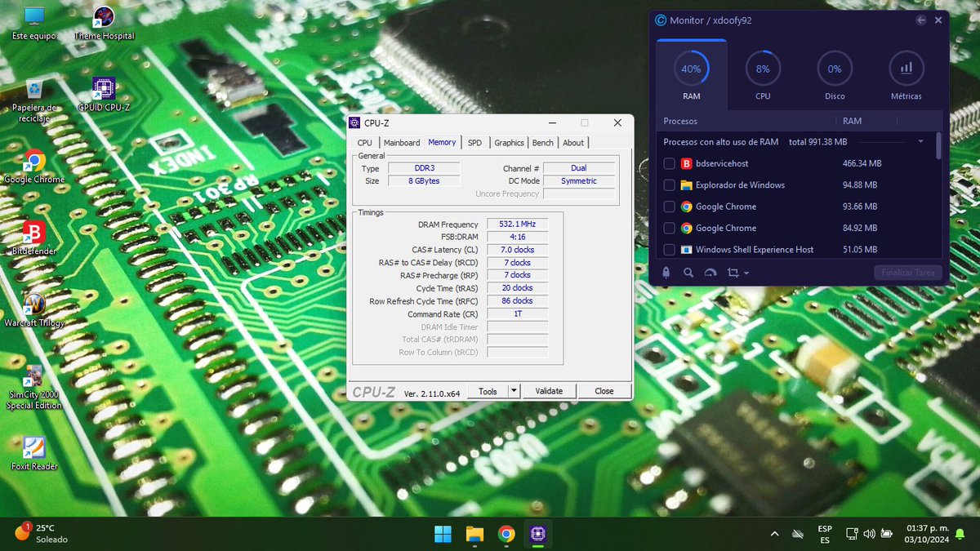This screenshot has height=551, width=980.
Task: Click the Validate button in CPU-Z
Action: click(x=549, y=391)
